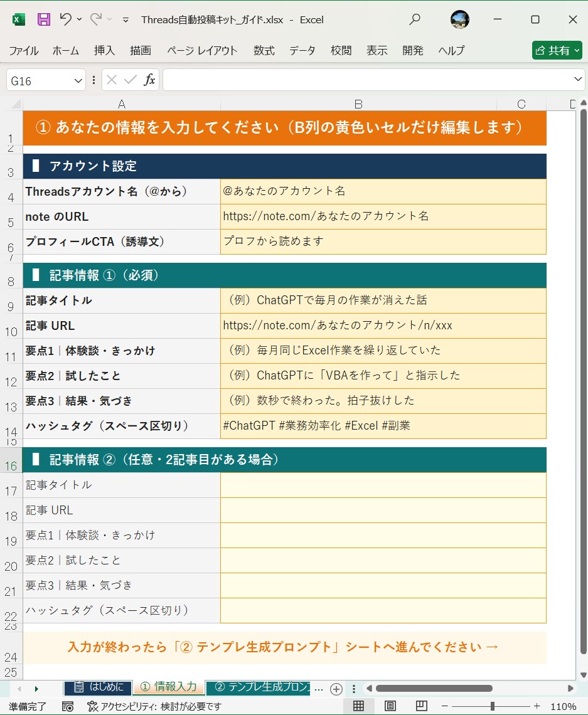Open the 開発 ribbon tab
Viewport: 588px width, 715px height.
(x=413, y=51)
